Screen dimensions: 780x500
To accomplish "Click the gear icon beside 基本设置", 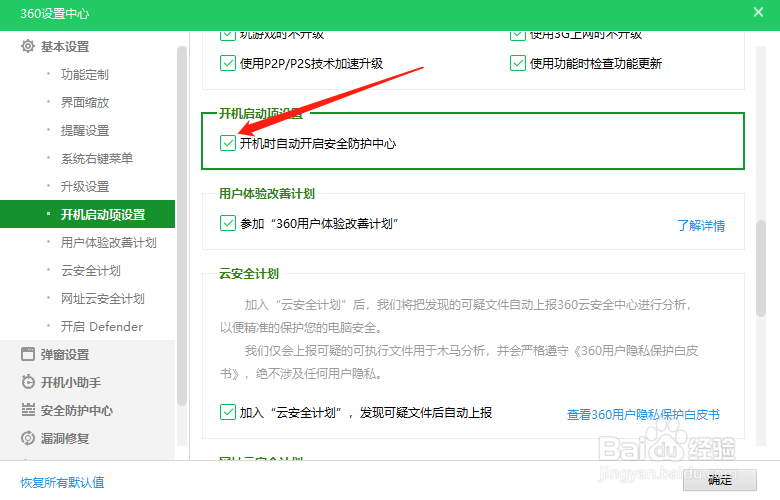I will (x=28, y=46).
